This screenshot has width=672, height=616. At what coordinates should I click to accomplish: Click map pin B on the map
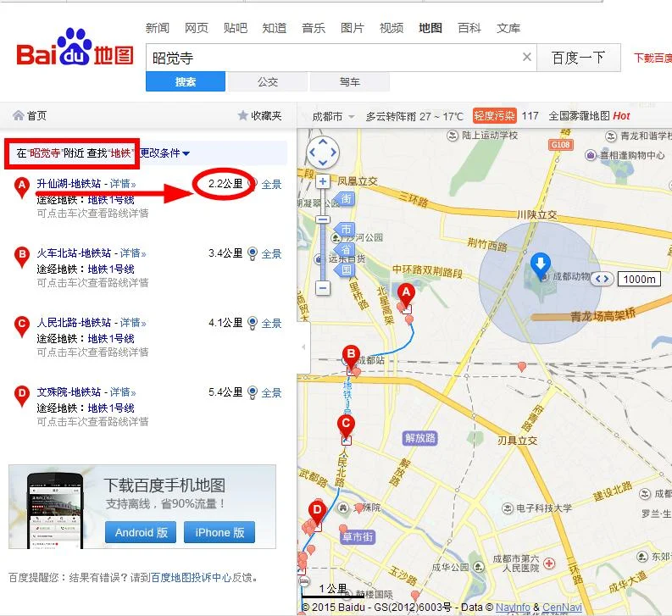(x=351, y=356)
